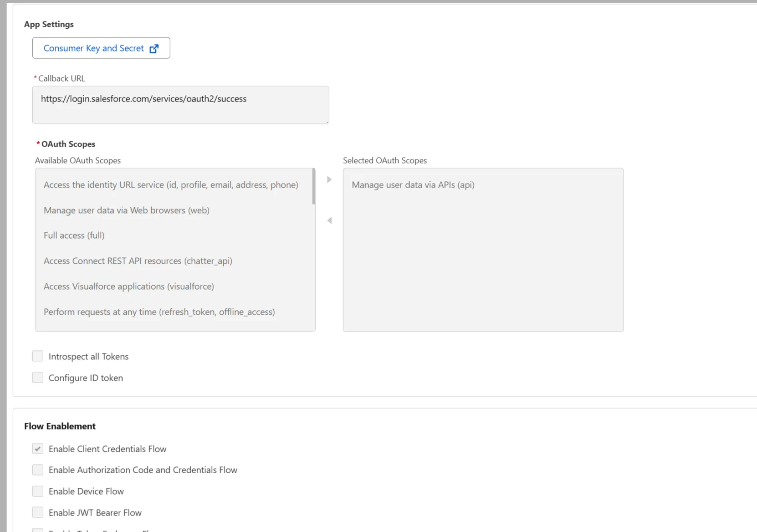Select 'Perform requests at any time' scope
This screenshot has height=532, width=757.
point(159,312)
